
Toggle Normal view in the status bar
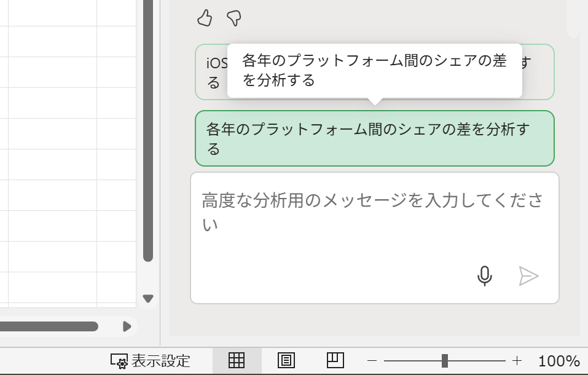(237, 361)
